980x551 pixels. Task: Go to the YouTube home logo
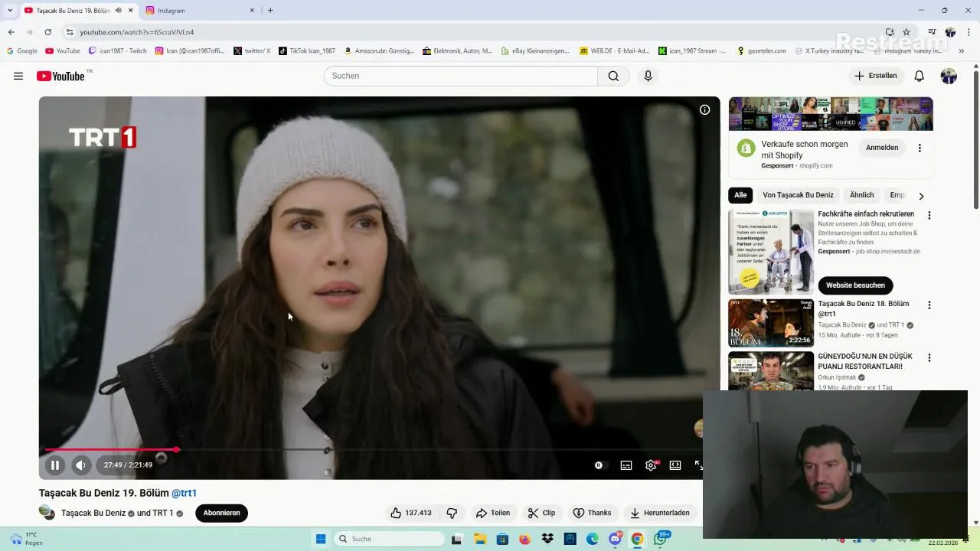60,76
